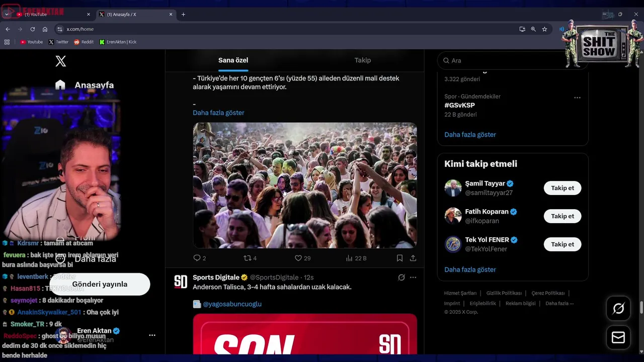Image resolution: width=644 pixels, height=362 pixels.
Task: Open Erişilebilirlik footer link
Action: (482, 304)
